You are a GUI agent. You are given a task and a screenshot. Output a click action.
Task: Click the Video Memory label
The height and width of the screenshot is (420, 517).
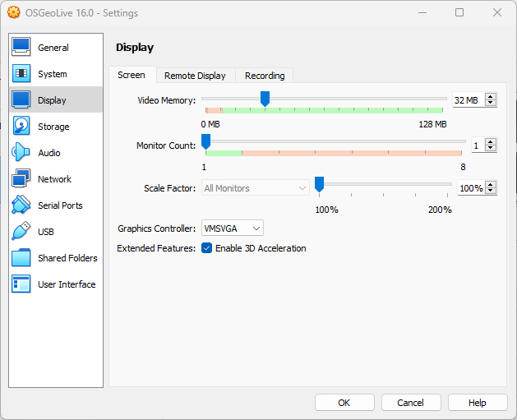[x=167, y=100]
